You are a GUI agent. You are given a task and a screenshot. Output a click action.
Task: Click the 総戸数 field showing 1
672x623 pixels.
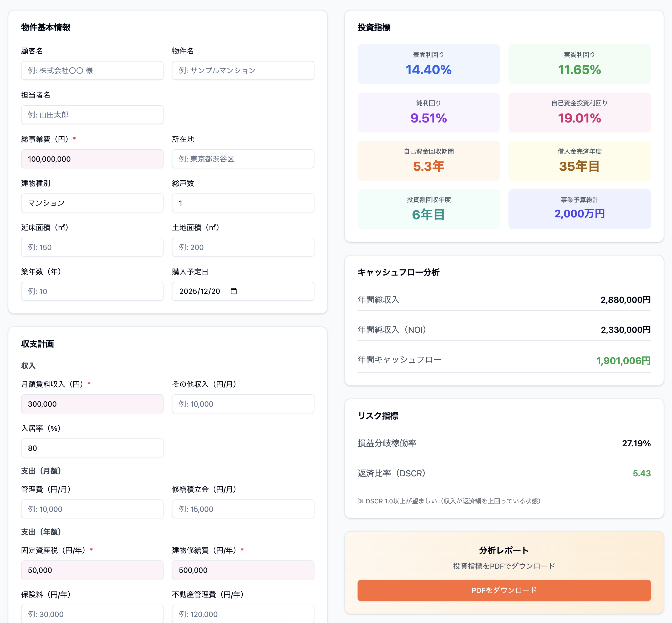pyautogui.click(x=243, y=203)
